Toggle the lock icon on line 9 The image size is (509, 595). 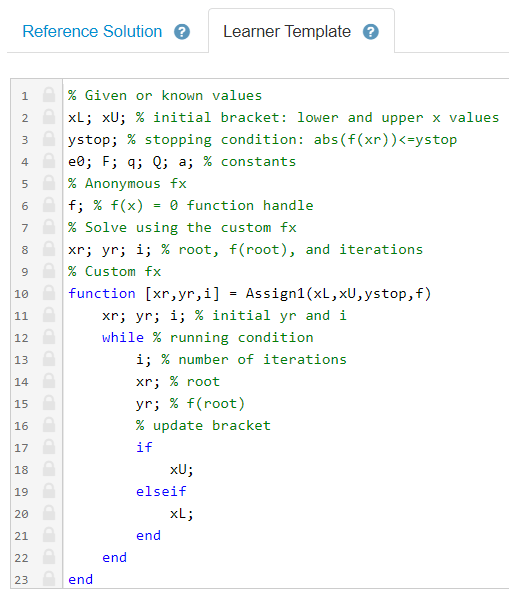coord(49,271)
